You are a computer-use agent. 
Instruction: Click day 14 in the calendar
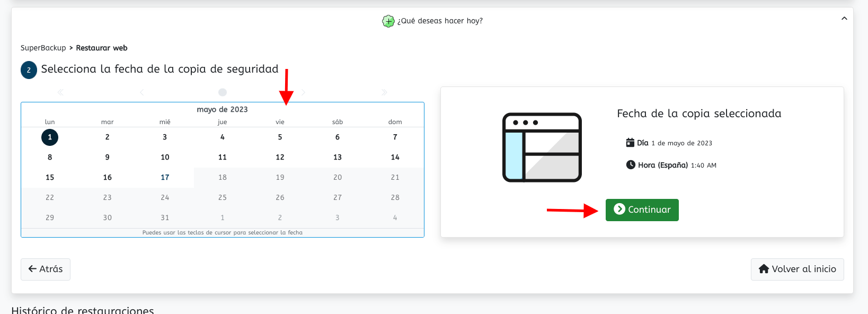click(x=395, y=158)
